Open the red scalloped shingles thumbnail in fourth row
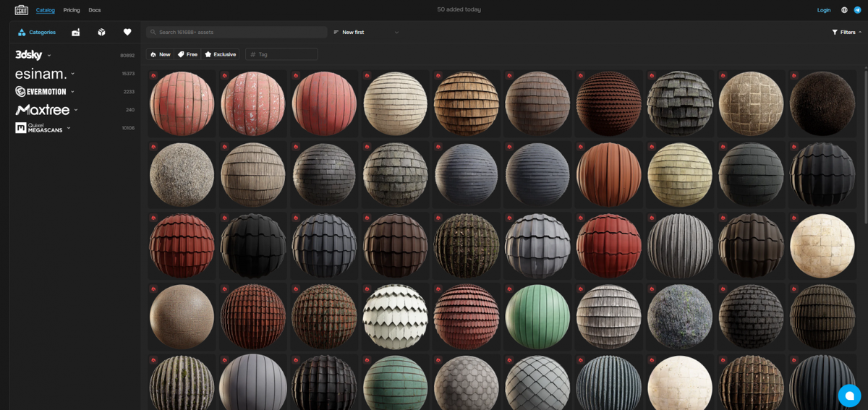This screenshot has height=410, width=868. pyautogui.click(x=467, y=317)
